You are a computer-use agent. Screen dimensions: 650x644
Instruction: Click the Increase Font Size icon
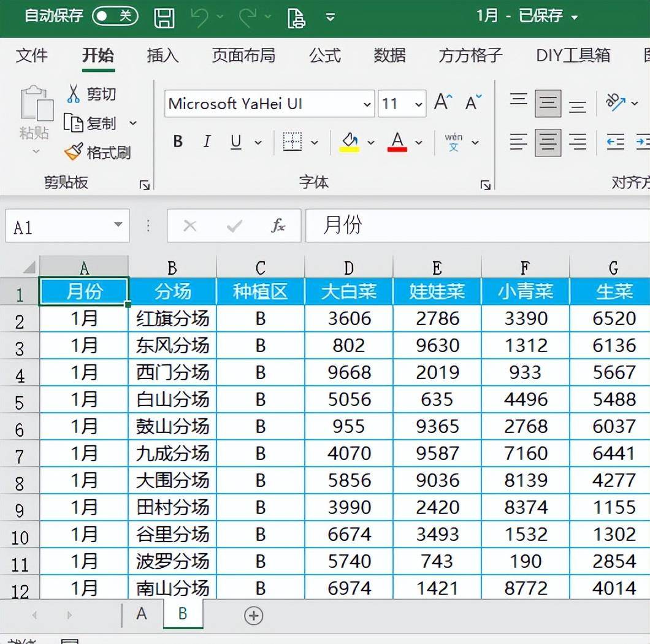click(x=443, y=102)
